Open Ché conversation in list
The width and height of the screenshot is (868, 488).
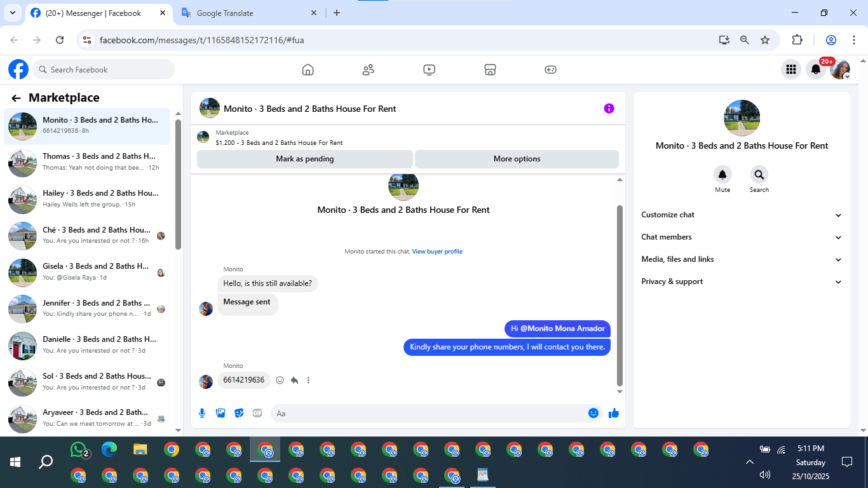pos(88,235)
